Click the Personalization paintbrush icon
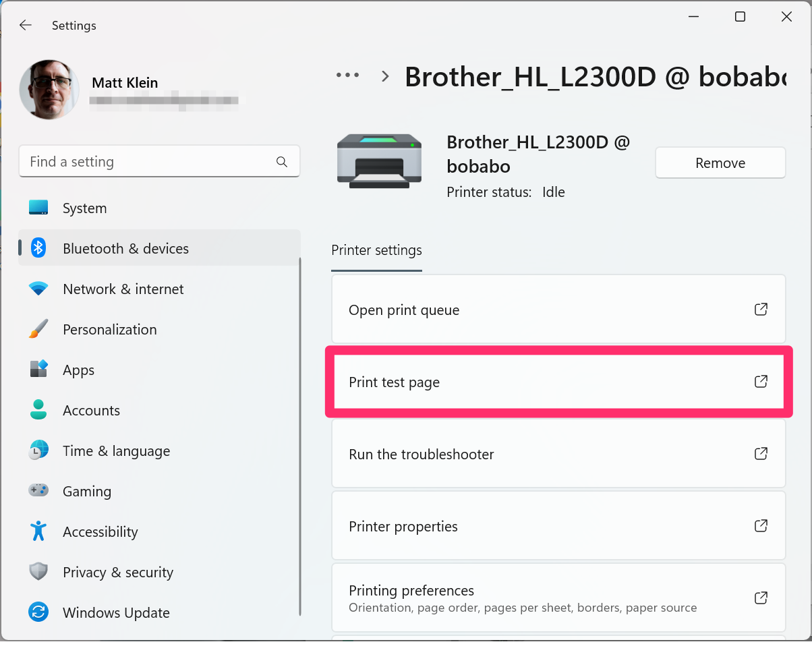This screenshot has width=812, height=669. 38,329
